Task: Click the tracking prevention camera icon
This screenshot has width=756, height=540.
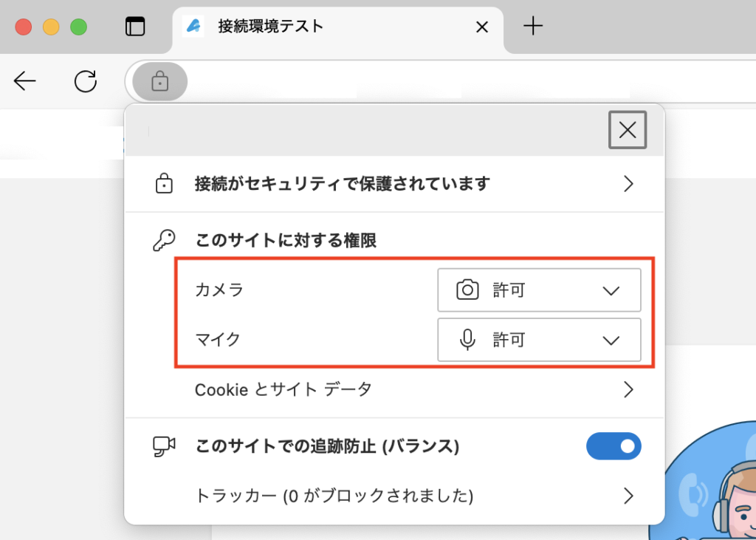Action: pos(164,446)
